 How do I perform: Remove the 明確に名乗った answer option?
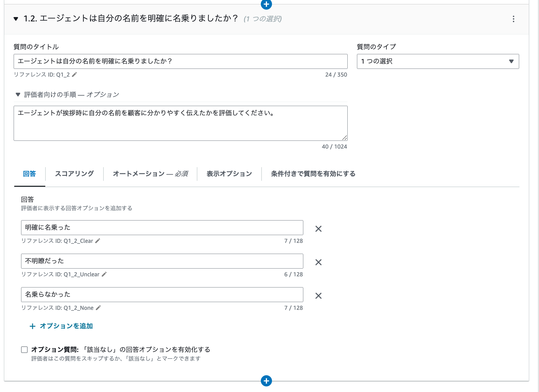pos(318,229)
